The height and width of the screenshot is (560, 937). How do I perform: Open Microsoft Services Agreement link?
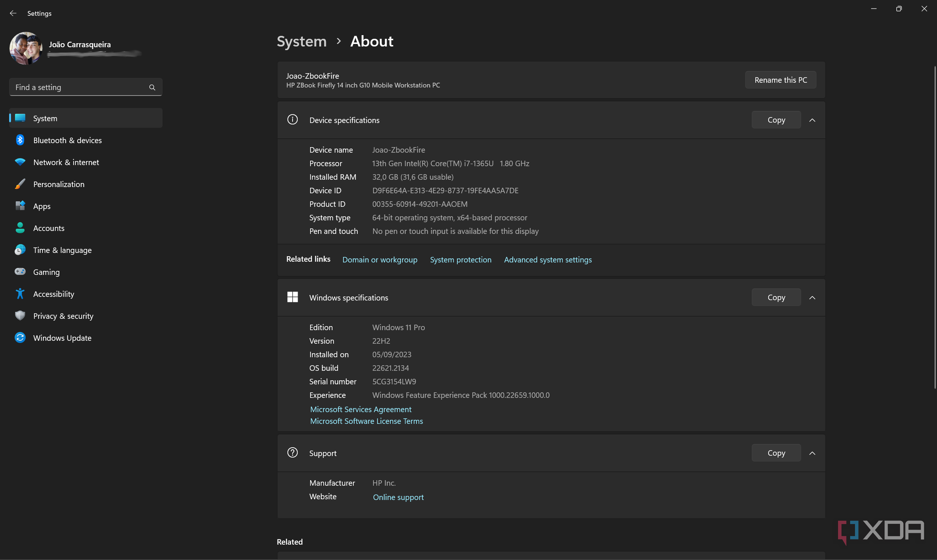(x=361, y=410)
